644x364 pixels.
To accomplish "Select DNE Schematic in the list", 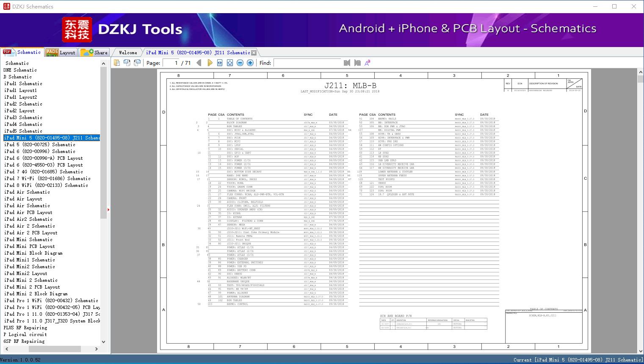I will click(20, 70).
